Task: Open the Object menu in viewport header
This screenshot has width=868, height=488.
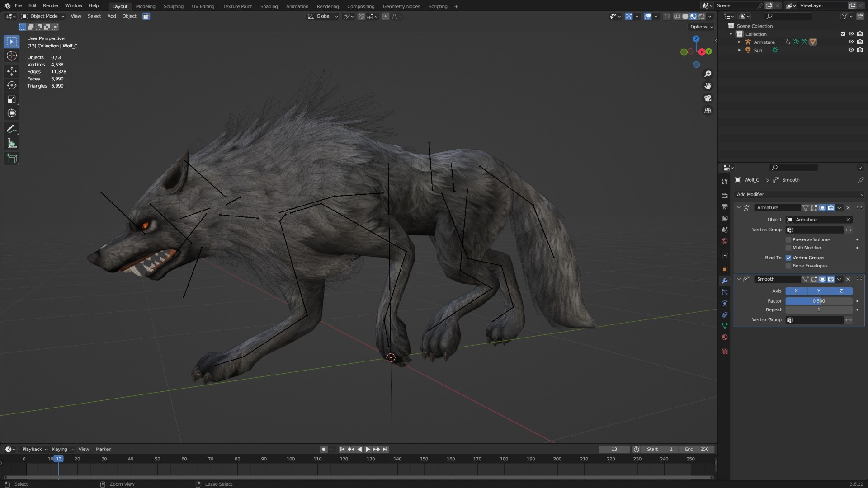Action: [129, 16]
